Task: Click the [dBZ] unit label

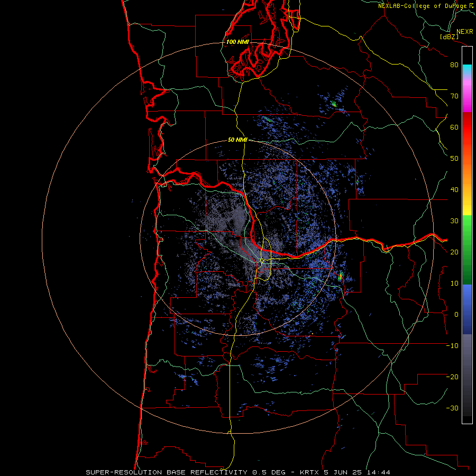Action: pos(449,36)
